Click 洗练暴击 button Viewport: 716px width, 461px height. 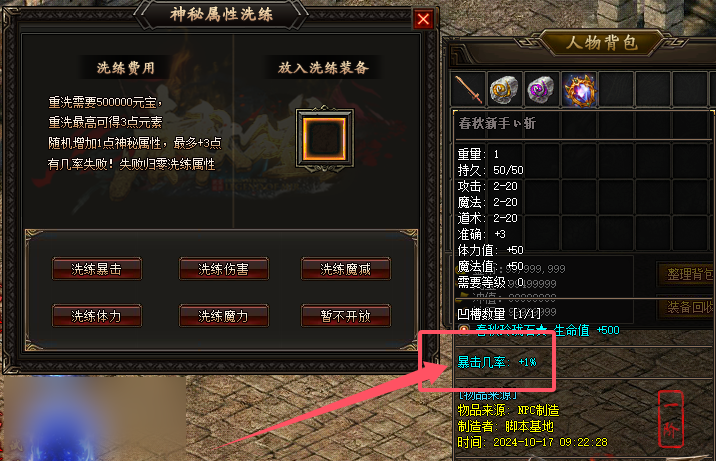pyautogui.click(x=96, y=269)
